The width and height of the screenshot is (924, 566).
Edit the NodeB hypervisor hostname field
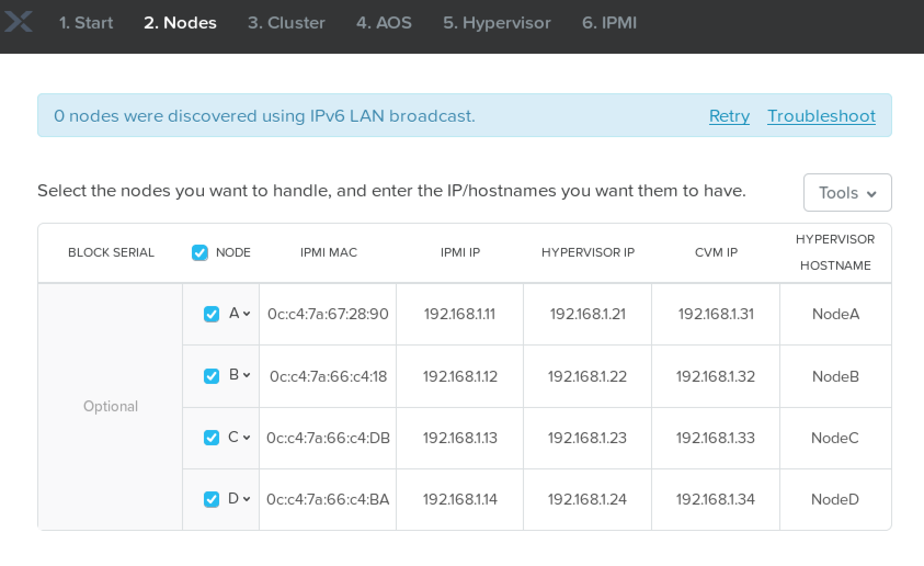(x=835, y=376)
